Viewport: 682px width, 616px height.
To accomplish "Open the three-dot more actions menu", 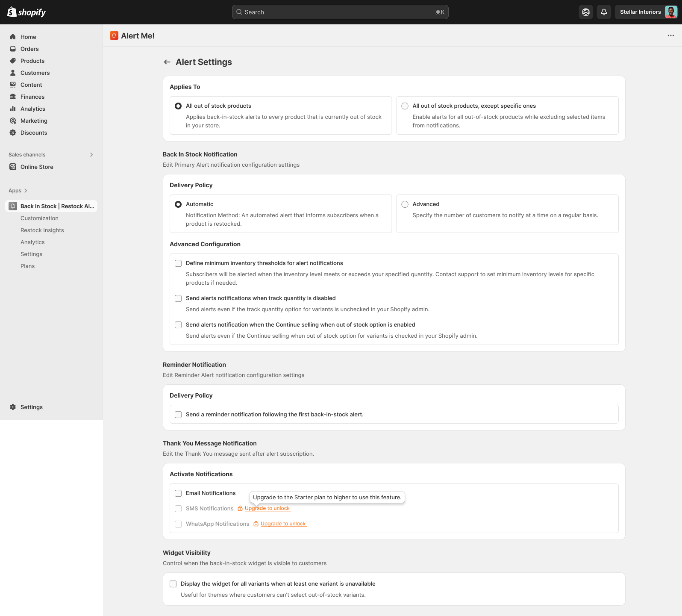I will (671, 35).
